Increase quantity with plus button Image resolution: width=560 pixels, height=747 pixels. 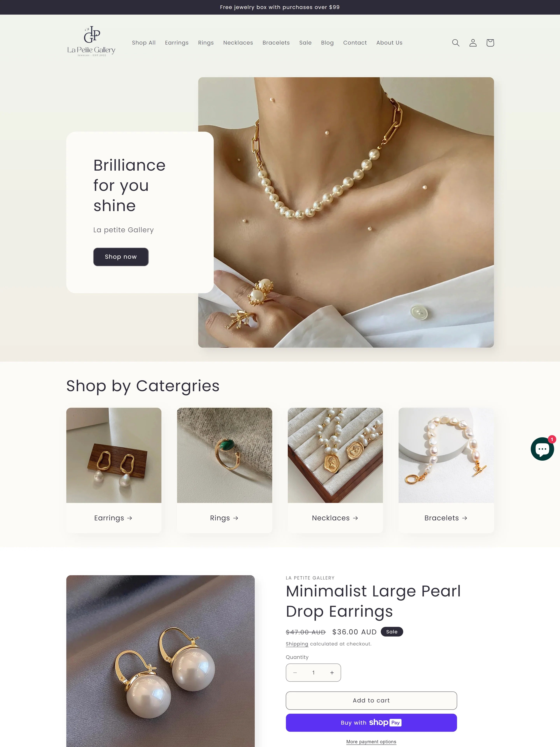tap(332, 673)
